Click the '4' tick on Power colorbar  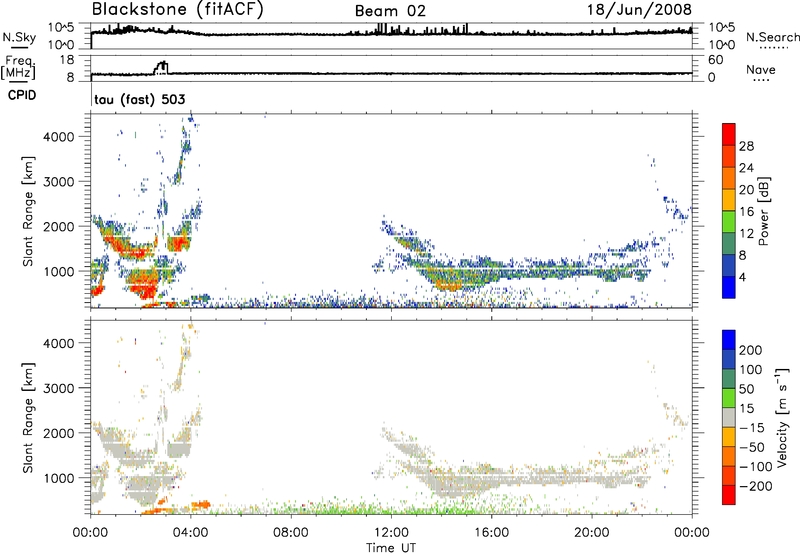pos(743,278)
